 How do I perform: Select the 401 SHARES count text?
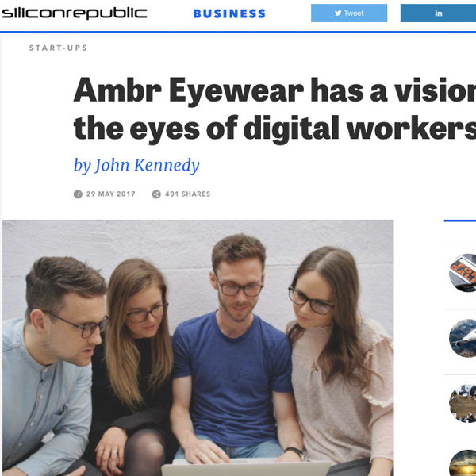point(187,194)
